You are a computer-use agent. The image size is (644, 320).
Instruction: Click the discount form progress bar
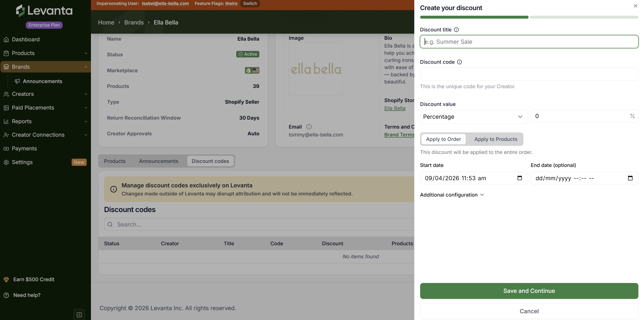[x=529, y=17]
